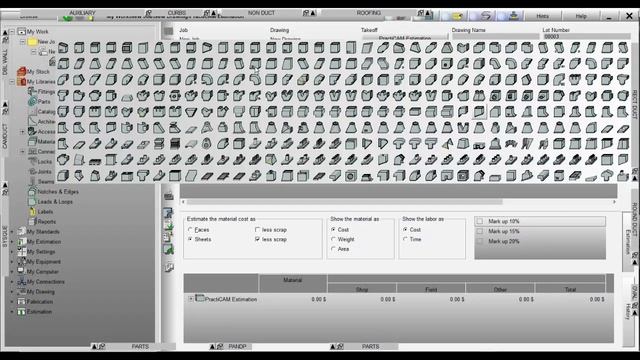The image size is (640, 360).
Task: Open the RECT DUCT vertical tab
Action: tap(635, 104)
